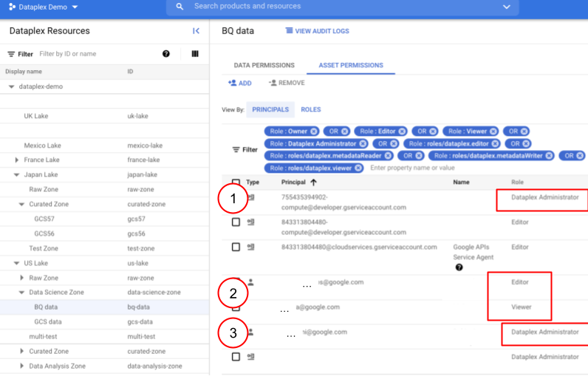Image resolution: width=588 pixels, height=379 pixels.
Task: Remove the Role : Dataplex Administrator chip
Action: point(363,143)
